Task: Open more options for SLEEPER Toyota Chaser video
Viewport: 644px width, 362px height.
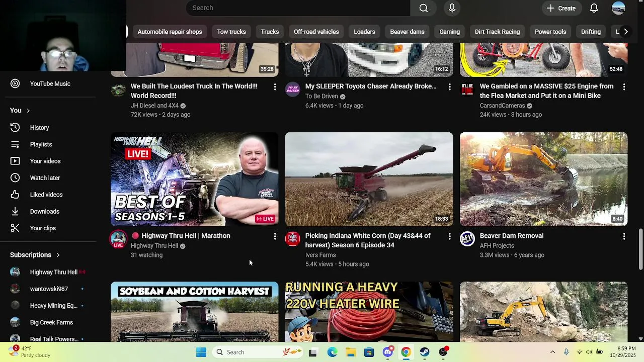Action: [x=450, y=87]
